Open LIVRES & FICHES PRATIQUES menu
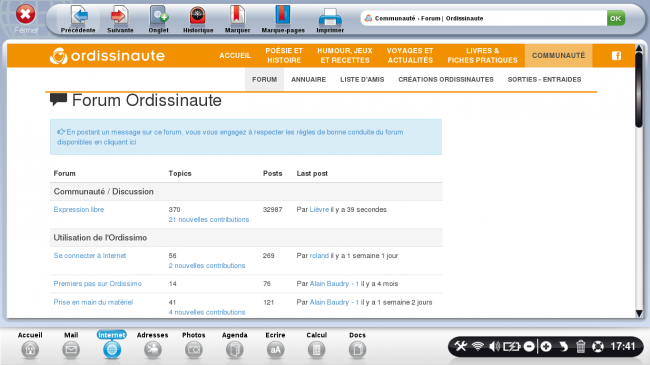The width and height of the screenshot is (650, 365). [x=483, y=56]
